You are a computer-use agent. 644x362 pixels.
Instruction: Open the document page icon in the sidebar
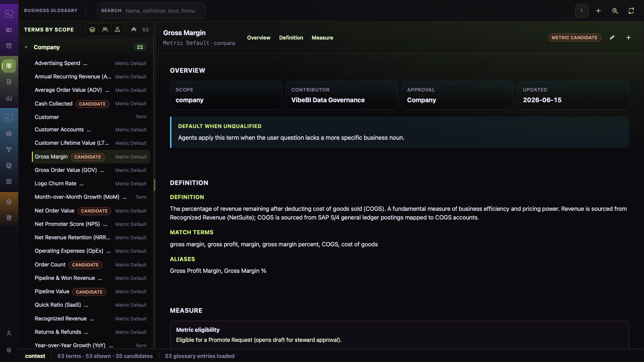(x=9, y=82)
